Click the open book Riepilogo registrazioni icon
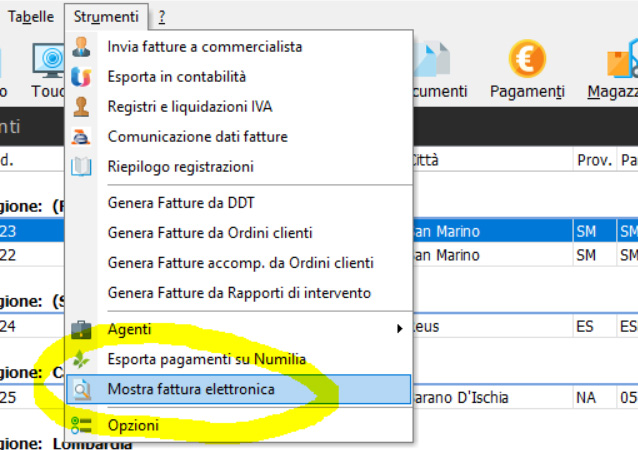 coord(81,166)
